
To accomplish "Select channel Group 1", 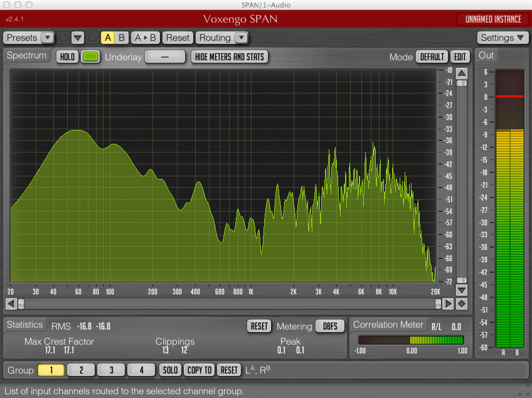I will (x=51, y=370).
